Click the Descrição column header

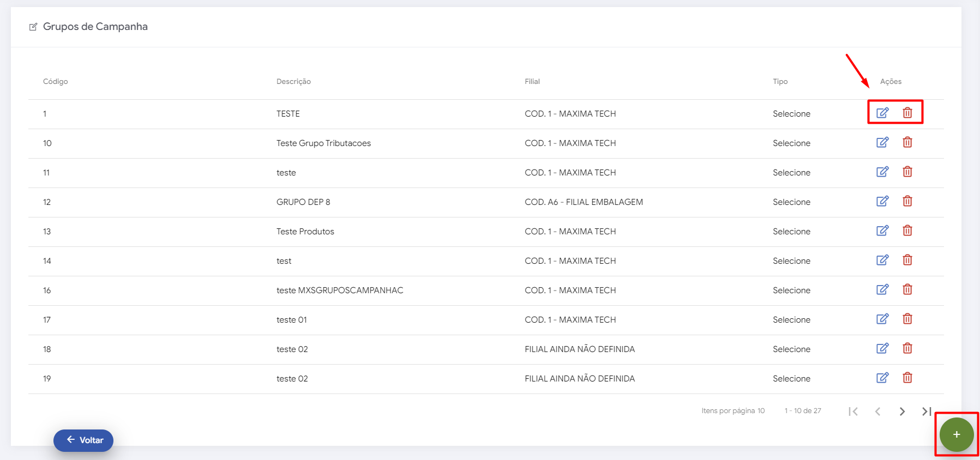293,82
